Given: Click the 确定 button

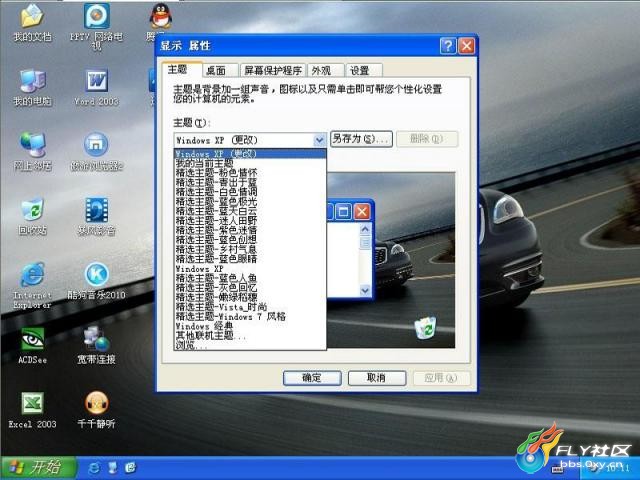Looking at the screenshot, I should tap(312, 378).
